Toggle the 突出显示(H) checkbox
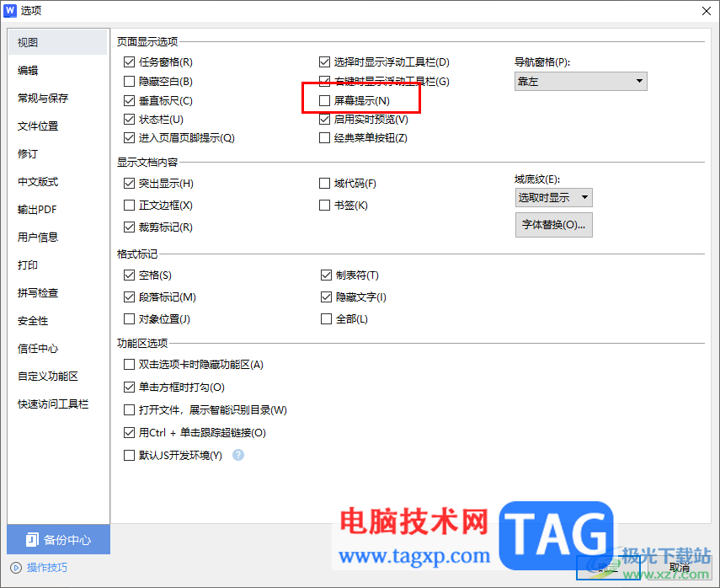 (x=129, y=184)
